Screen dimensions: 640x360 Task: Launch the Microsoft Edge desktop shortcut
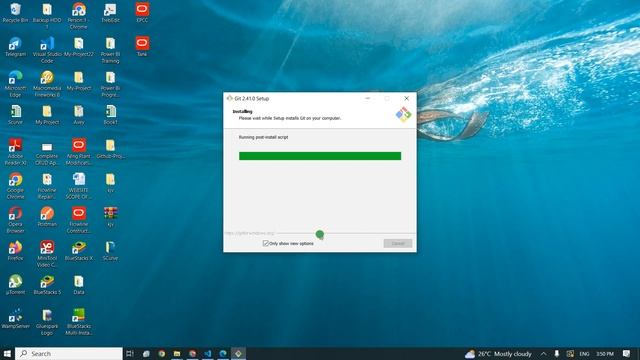pos(15,84)
